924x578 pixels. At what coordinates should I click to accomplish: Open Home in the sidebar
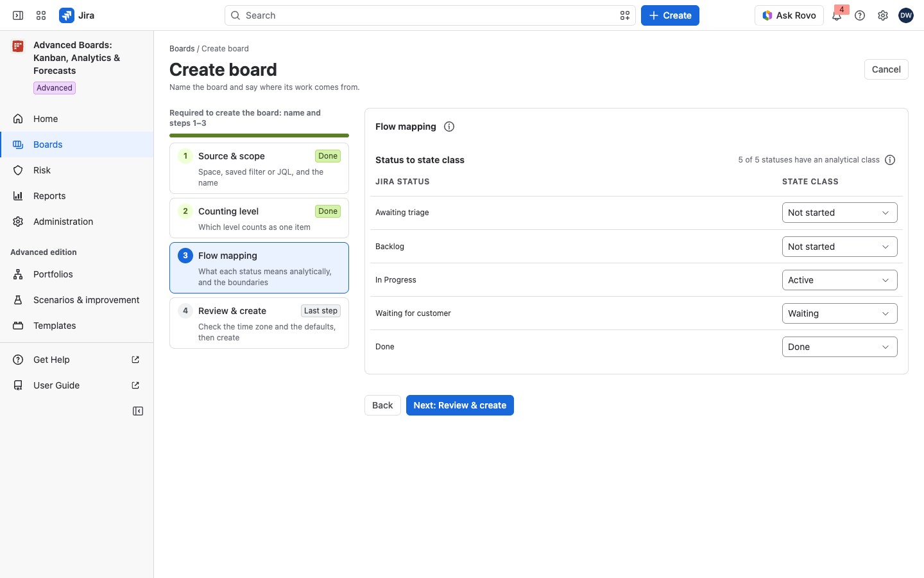pyautogui.click(x=77, y=119)
